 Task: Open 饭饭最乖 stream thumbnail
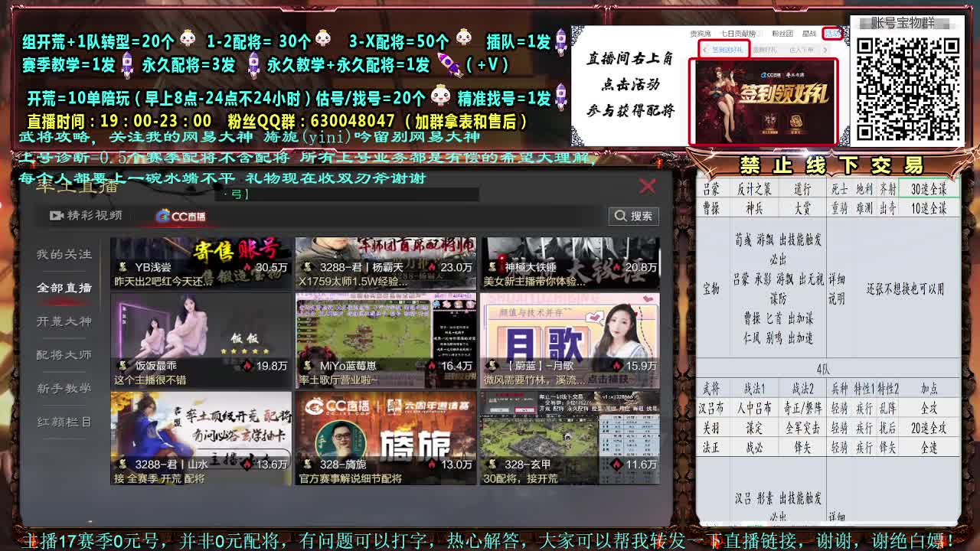click(x=201, y=341)
